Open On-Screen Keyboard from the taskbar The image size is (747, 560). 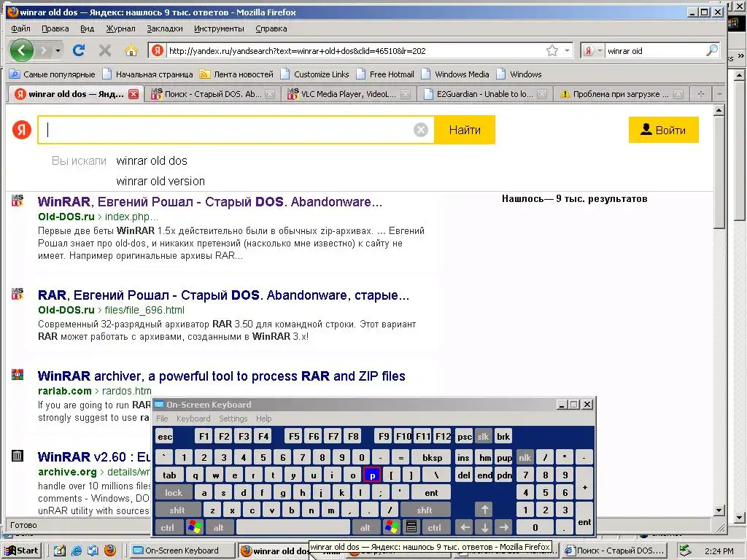pos(182,551)
